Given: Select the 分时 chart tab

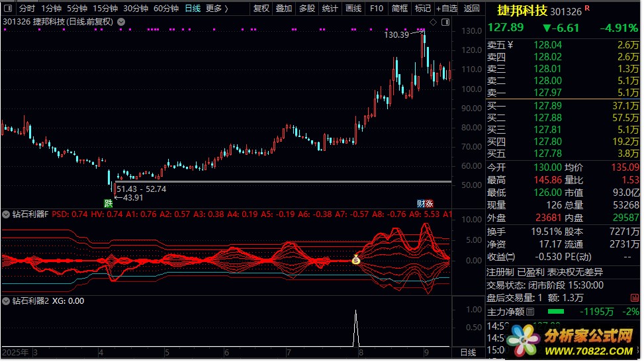Looking at the screenshot, I should (x=26, y=9).
